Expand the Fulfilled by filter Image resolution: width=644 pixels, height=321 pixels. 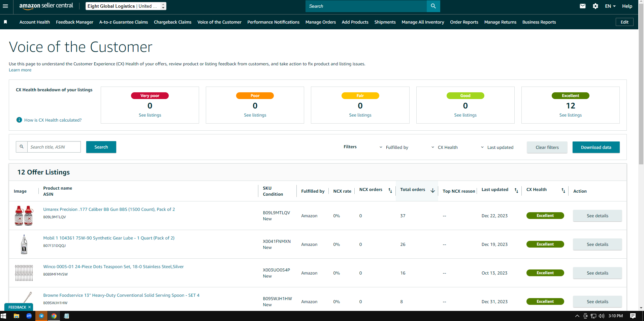click(394, 147)
